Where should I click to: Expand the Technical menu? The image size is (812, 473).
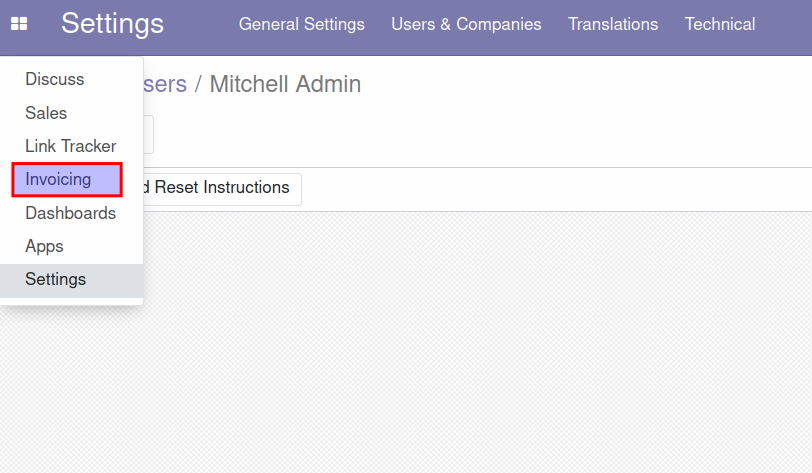tap(720, 24)
